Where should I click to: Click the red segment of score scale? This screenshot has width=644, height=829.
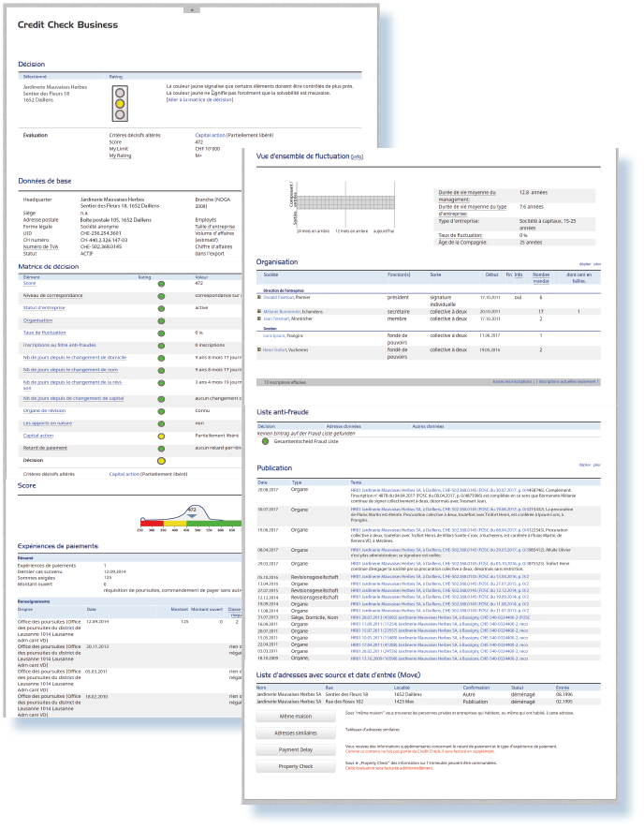point(154,523)
